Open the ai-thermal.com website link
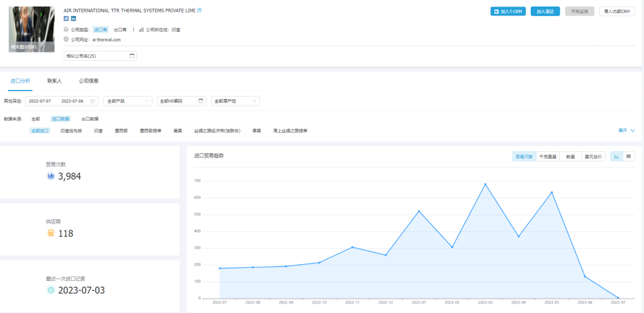 click(107, 40)
